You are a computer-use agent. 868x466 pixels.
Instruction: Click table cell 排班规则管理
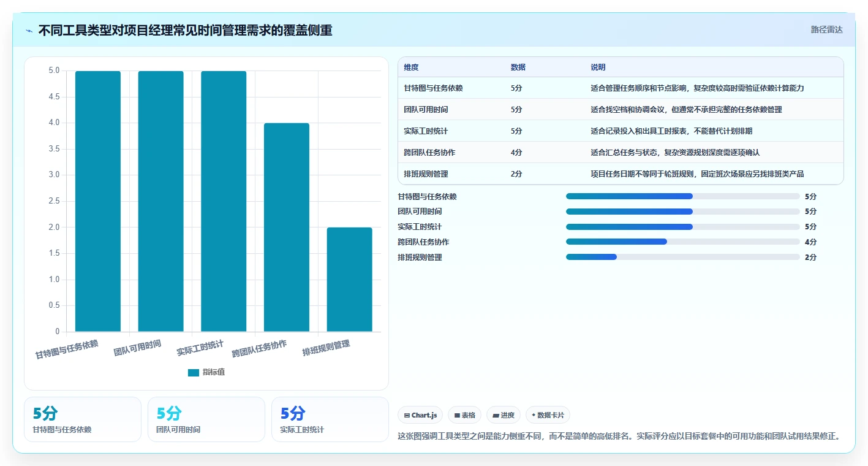click(426, 174)
